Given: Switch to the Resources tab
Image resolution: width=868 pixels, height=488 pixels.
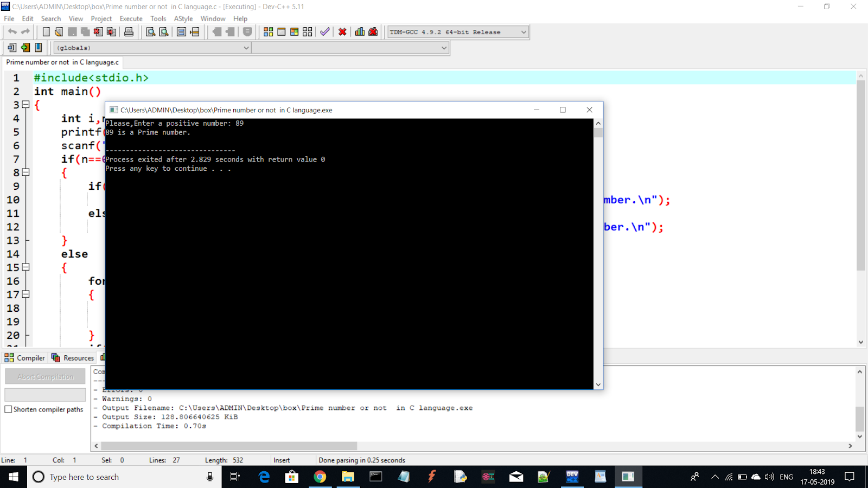Looking at the screenshot, I should [73, 358].
